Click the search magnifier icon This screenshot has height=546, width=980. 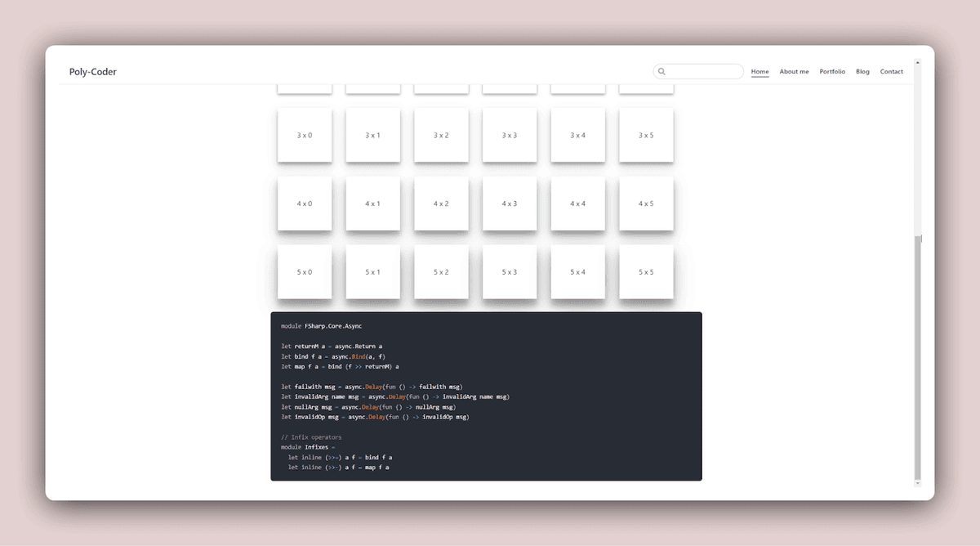tap(662, 72)
